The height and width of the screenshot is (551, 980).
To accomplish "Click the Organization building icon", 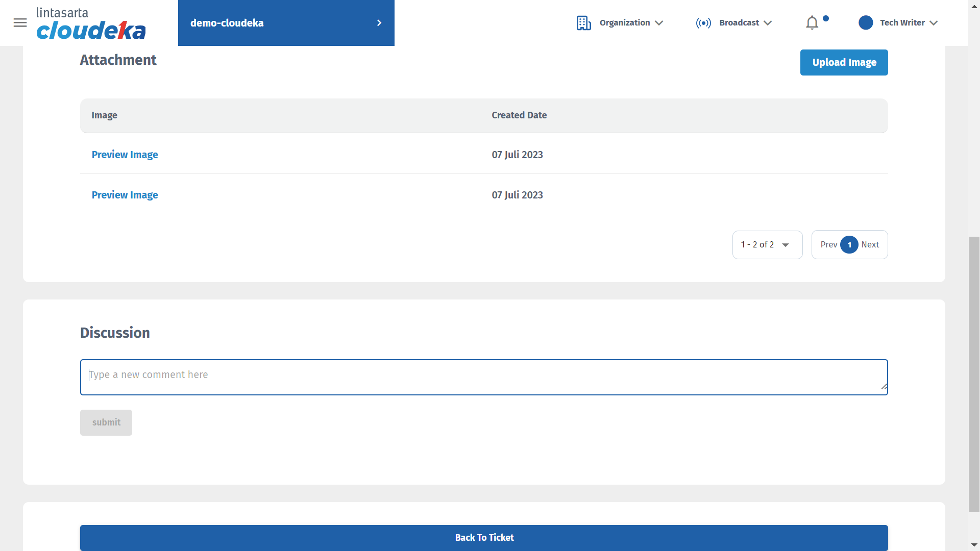I will click(583, 23).
